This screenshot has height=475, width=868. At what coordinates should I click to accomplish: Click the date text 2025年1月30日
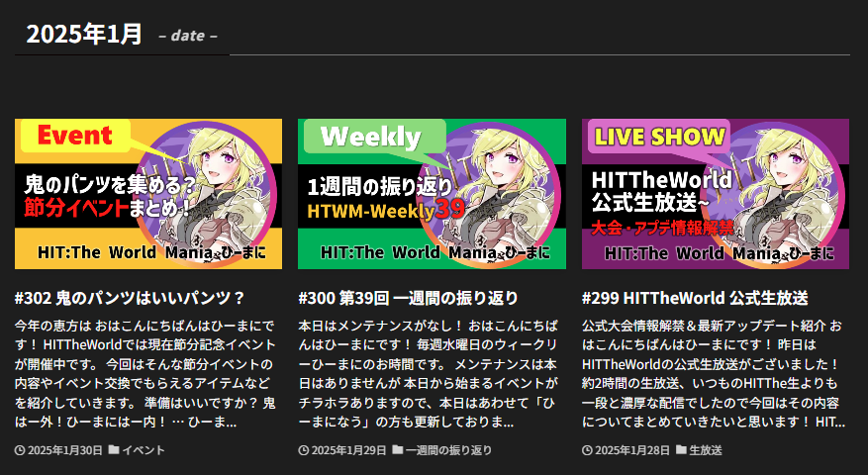tap(65, 450)
